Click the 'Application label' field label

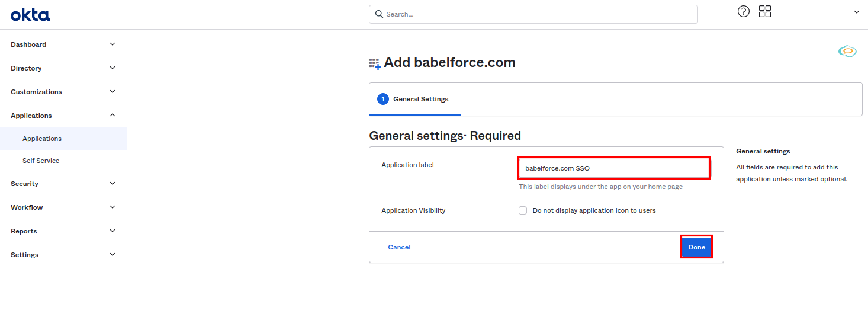coord(407,165)
